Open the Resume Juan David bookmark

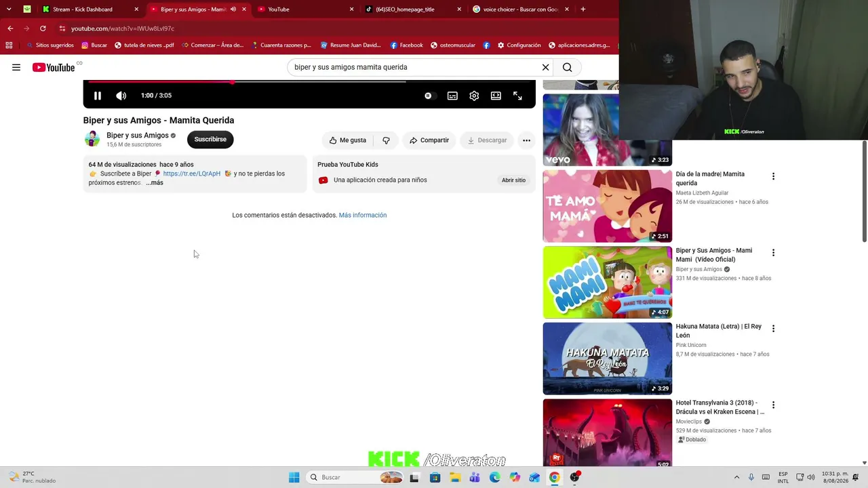point(351,45)
